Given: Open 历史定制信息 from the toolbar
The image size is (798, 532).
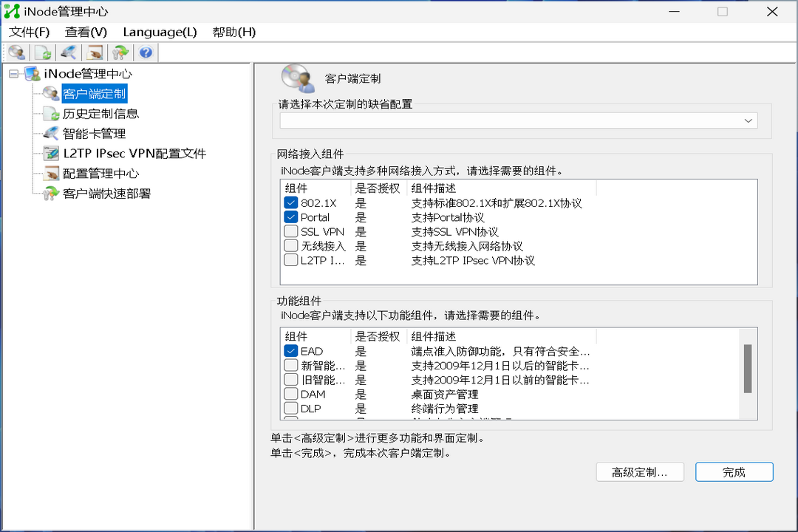Looking at the screenshot, I should click(42, 52).
